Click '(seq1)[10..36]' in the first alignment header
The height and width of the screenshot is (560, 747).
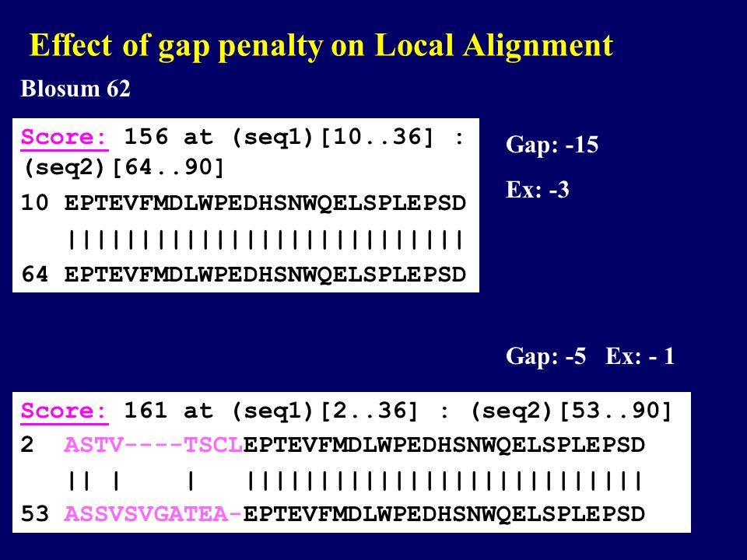(333, 138)
